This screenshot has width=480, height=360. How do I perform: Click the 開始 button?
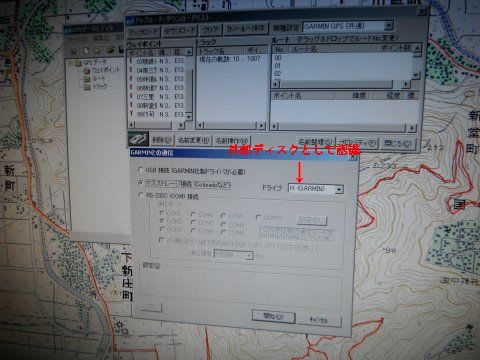coord(274,316)
